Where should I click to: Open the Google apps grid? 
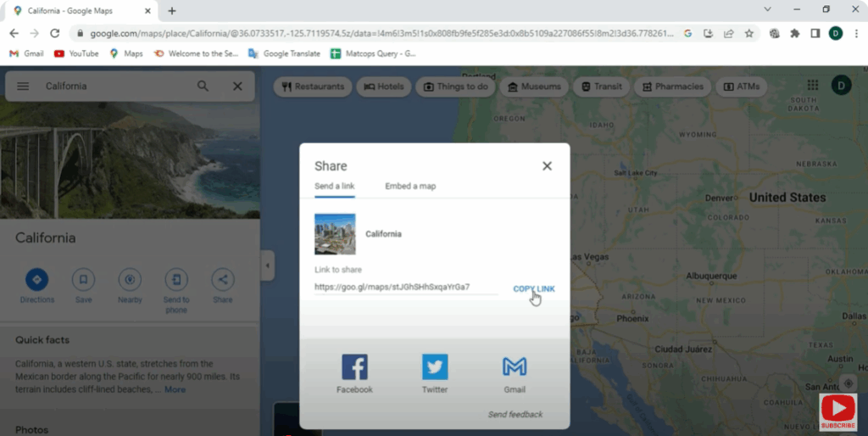pos(813,85)
